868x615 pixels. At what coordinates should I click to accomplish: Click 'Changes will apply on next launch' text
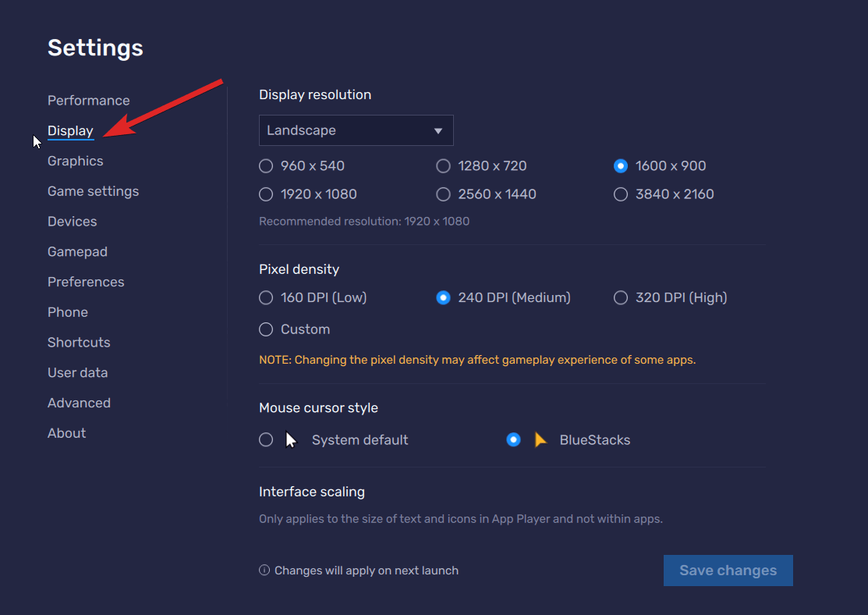[366, 570]
